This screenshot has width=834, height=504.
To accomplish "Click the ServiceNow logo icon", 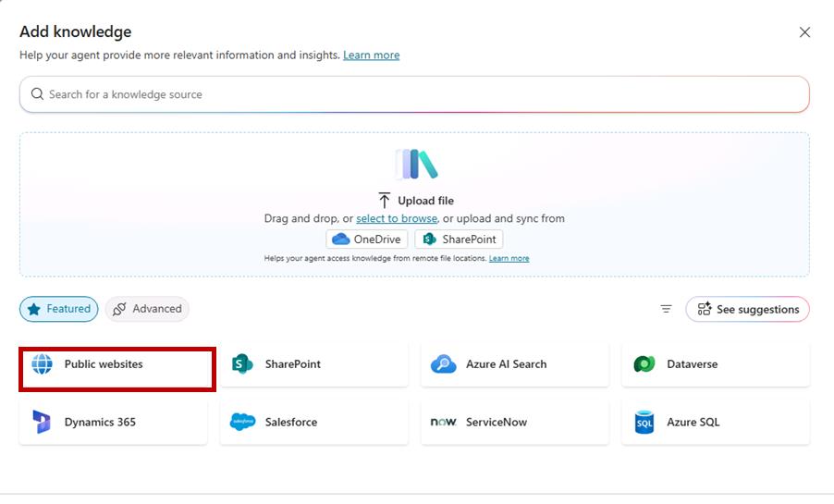I will pyautogui.click(x=443, y=422).
